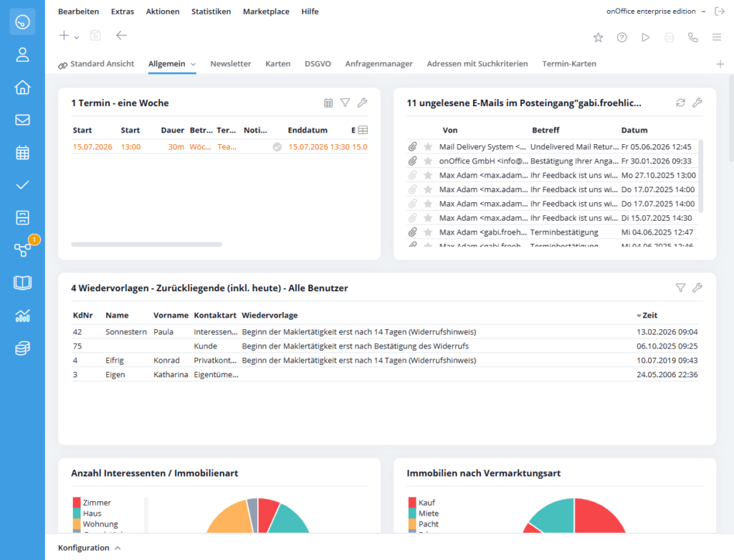Click the wrench icon in Termin widget
Image resolution: width=734 pixels, height=560 pixels.
tap(362, 103)
